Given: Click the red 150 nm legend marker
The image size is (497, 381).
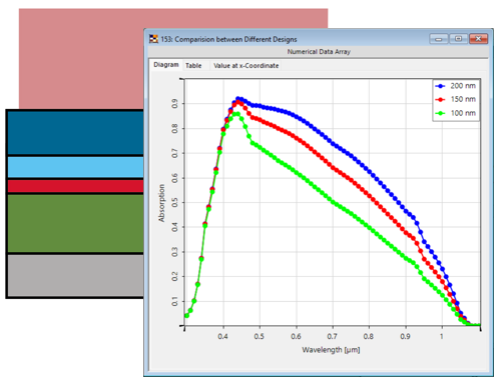Looking at the screenshot, I should pyautogui.click(x=440, y=99).
